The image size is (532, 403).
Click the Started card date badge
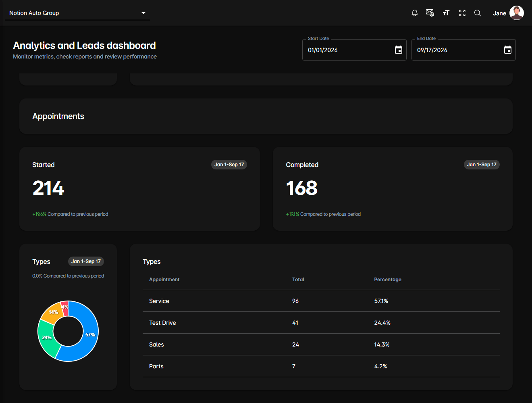(x=229, y=165)
